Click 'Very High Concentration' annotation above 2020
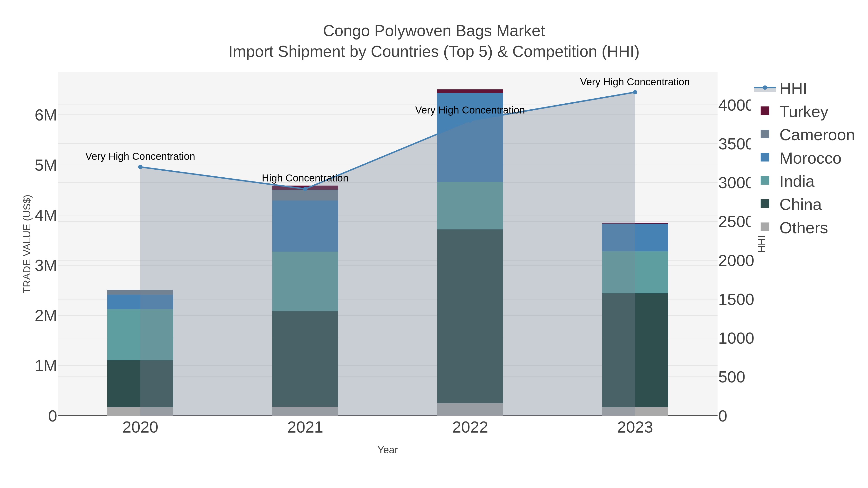Viewport: 868px width, 488px height. [x=140, y=156]
